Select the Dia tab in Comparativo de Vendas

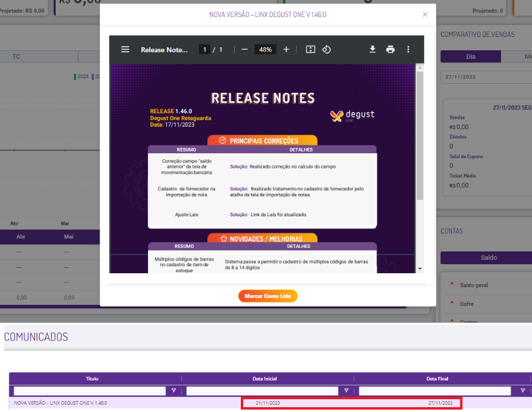click(x=471, y=56)
